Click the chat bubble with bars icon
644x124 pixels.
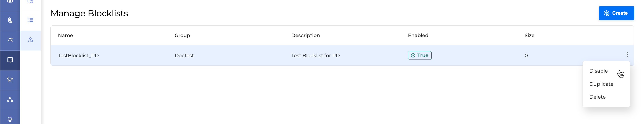coord(10,60)
